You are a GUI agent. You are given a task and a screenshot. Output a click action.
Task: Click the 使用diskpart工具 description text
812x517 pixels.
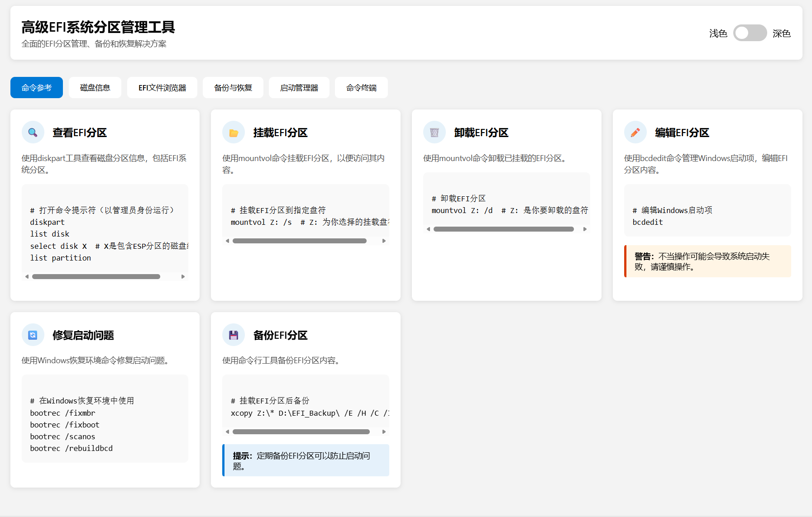click(x=104, y=164)
